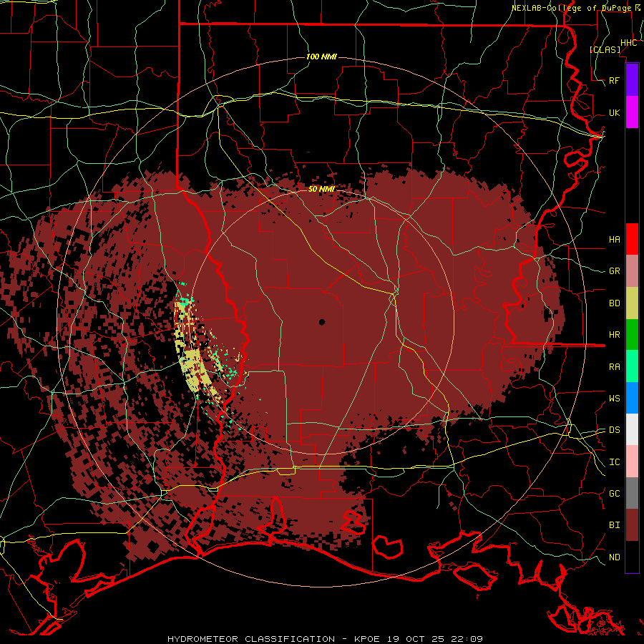The height and width of the screenshot is (644, 644).
Task: Click the RF legend label
Action: coord(614,80)
